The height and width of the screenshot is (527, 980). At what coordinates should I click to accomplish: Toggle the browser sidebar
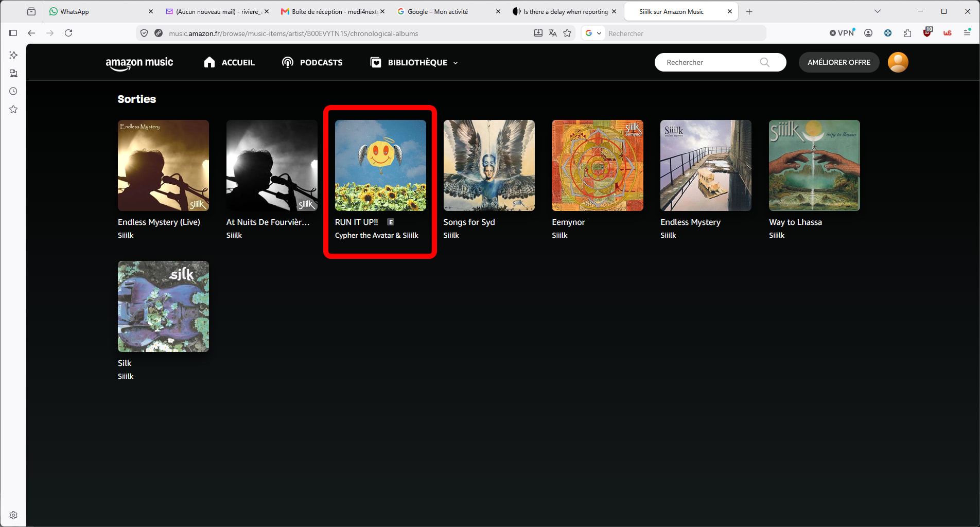click(x=13, y=33)
